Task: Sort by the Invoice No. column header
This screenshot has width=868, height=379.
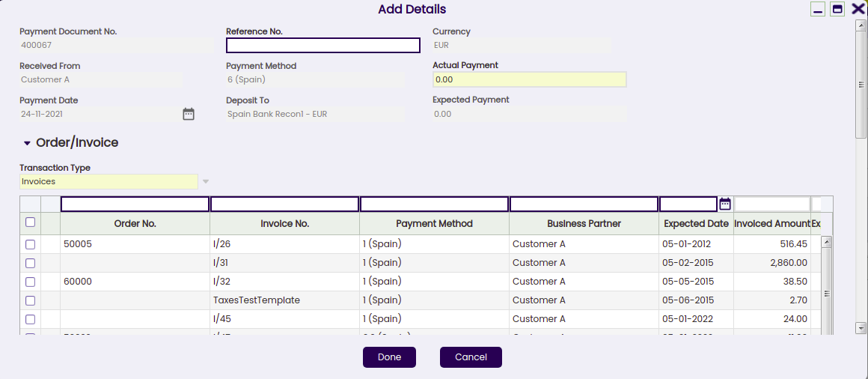Action: point(284,224)
